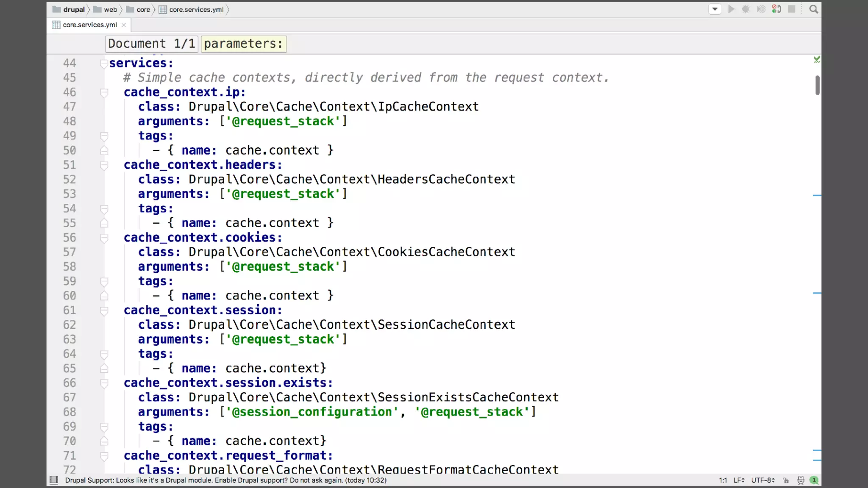868x488 pixels.
Task: Open run configuration dropdown
Action: (x=715, y=9)
